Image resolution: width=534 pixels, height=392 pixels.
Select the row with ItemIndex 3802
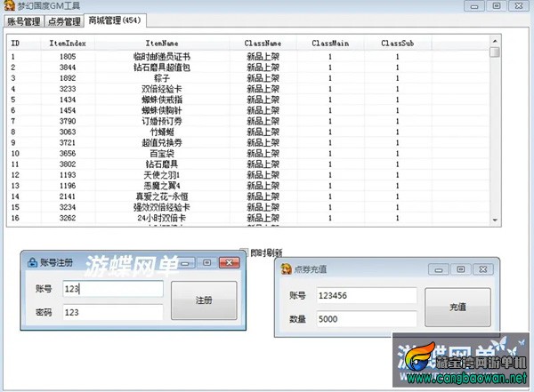click(248, 164)
